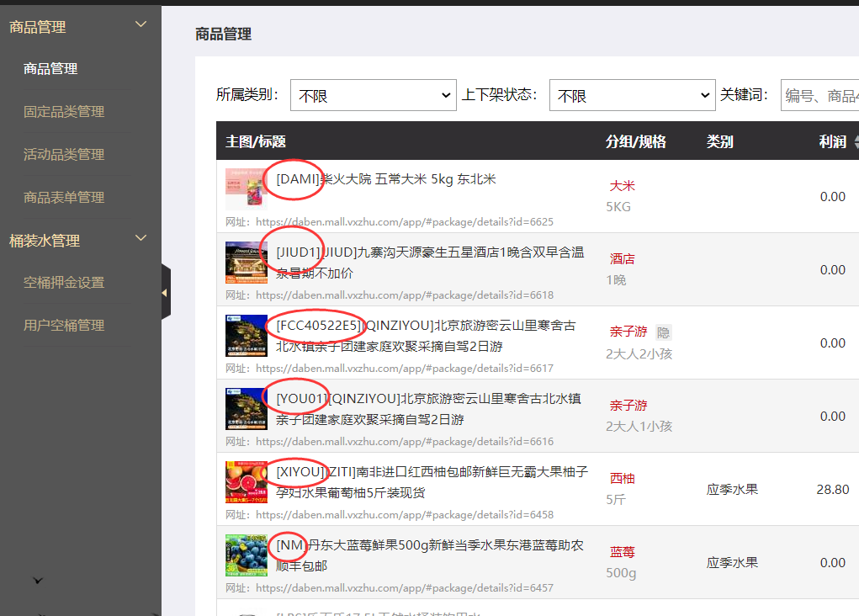
Task: Open 空桶押金设置 in the sidebar
Action: click(x=64, y=283)
